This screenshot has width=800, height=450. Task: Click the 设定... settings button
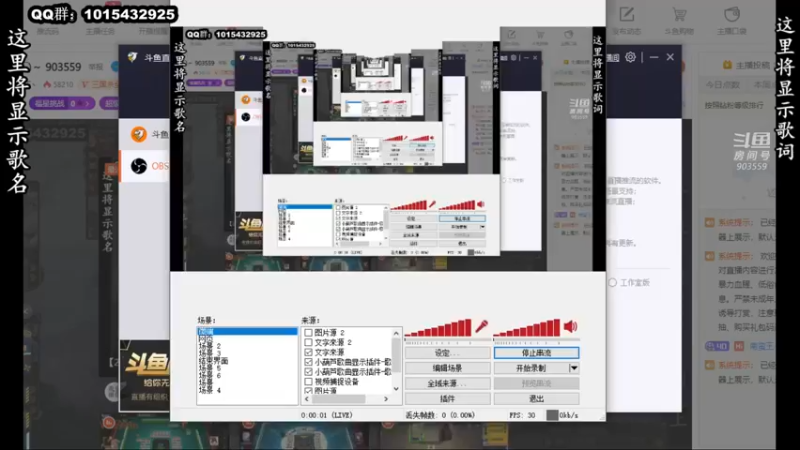(x=447, y=353)
